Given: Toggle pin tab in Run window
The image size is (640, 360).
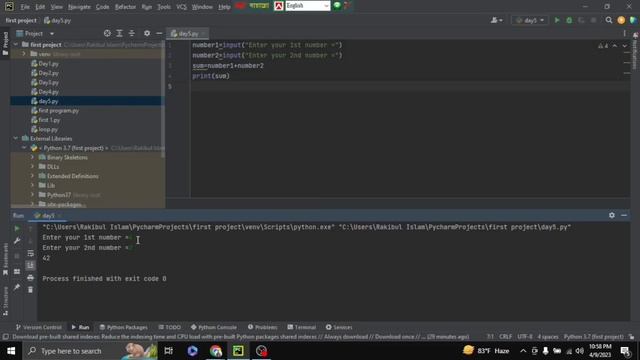Looking at the screenshot, I should point(17,287).
